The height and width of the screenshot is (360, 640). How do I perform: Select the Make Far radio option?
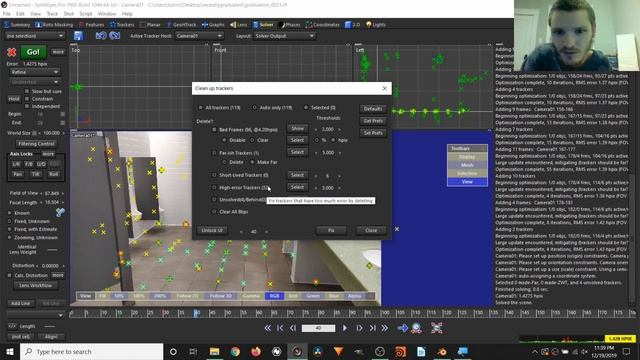click(x=252, y=162)
